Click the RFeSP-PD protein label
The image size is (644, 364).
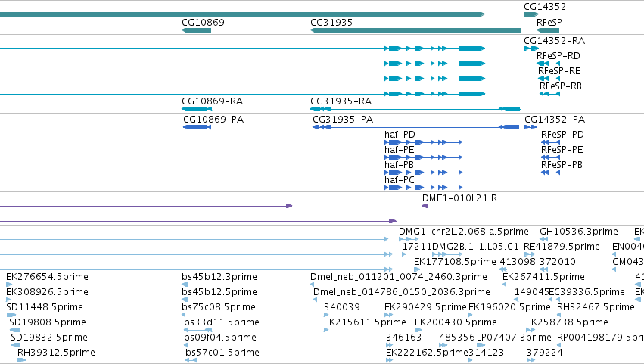tap(562, 135)
